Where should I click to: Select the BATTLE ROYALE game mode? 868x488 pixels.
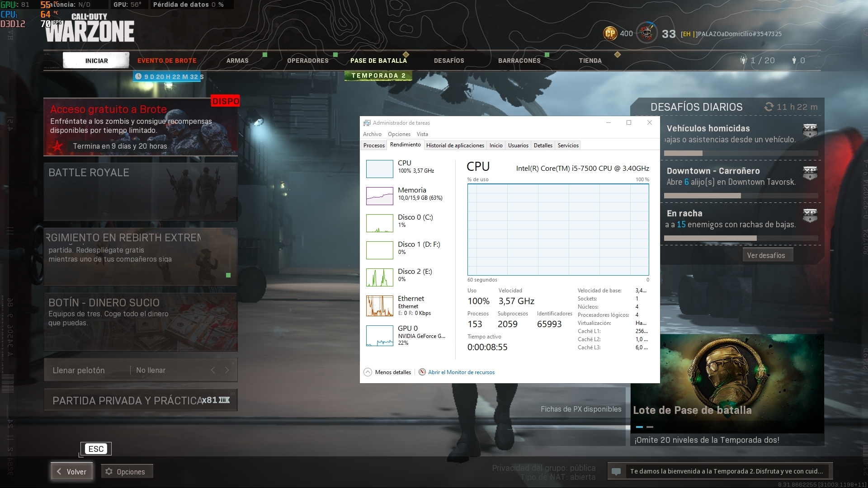(x=140, y=192)
